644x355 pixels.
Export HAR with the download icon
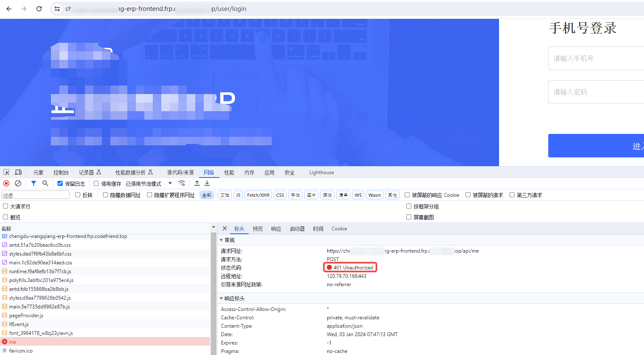pyautogui.click(x=207, y=183)
